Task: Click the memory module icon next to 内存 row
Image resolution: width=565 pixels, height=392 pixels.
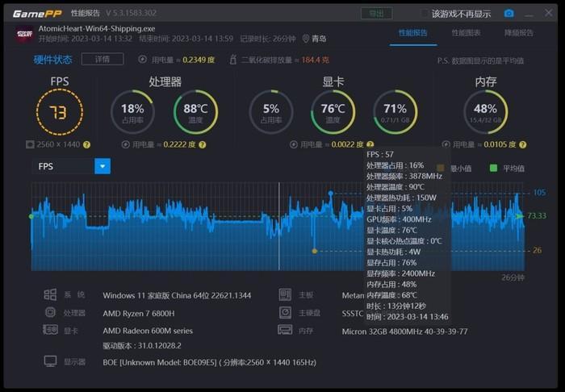Action: pyautogui.click(x=285, y=329)
